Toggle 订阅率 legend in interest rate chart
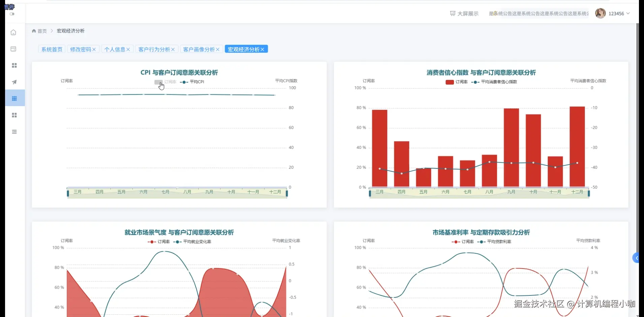Screen dimensions: 644x317 [463, 242]
